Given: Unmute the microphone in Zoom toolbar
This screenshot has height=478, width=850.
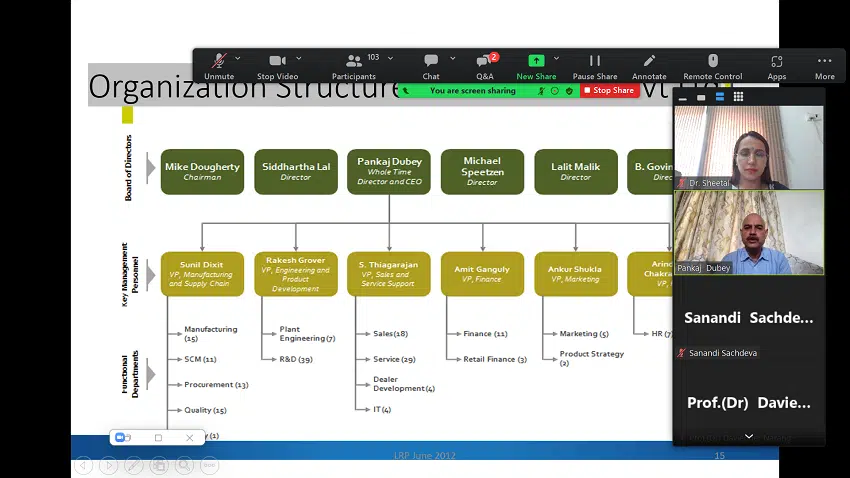Looking at the screenshot, I should coord(218,66).
